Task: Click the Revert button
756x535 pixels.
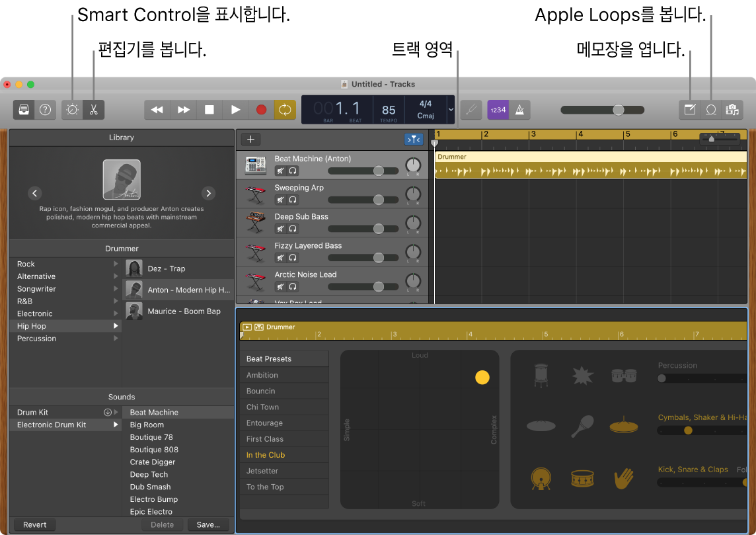Action: [x=33, y=524]
